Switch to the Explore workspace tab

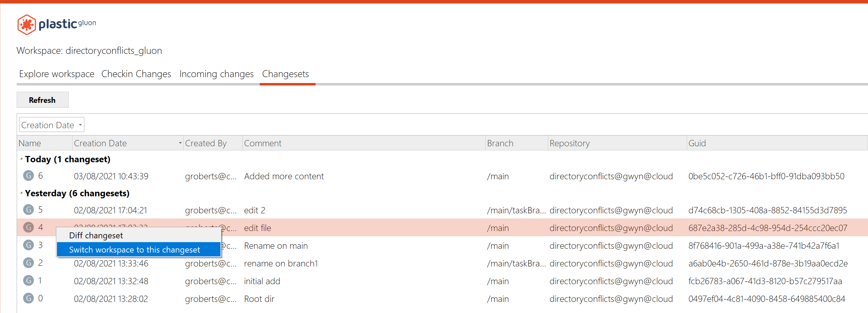pyautogui.click(x=57, y=74)
